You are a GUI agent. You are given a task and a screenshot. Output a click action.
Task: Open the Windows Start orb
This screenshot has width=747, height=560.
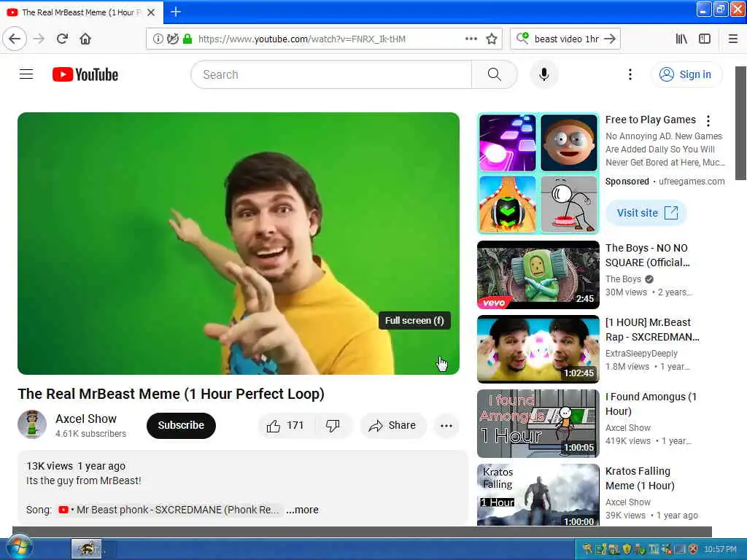(x=18, y=548)
